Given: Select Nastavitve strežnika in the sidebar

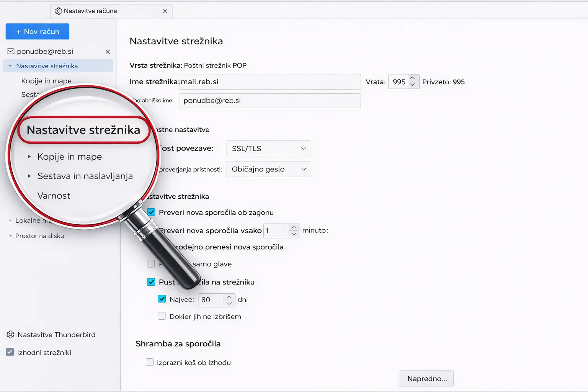Looking at the screenshot, I should 47,66.
